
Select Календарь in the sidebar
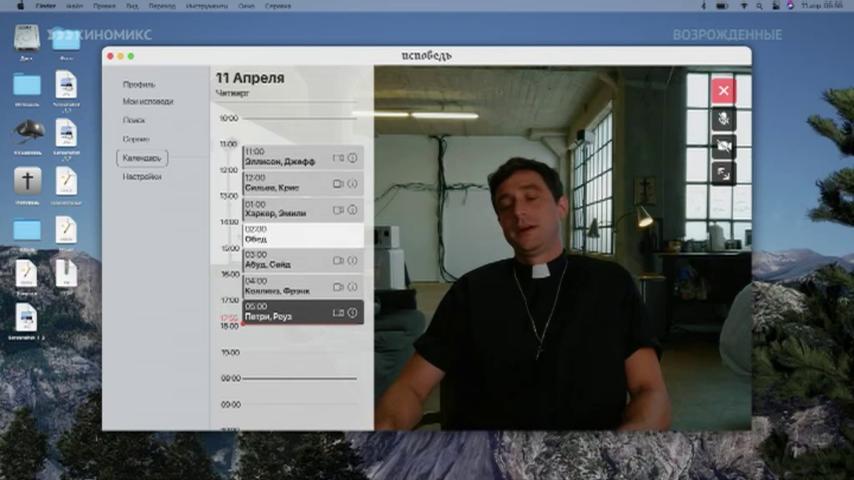point(142,158)
